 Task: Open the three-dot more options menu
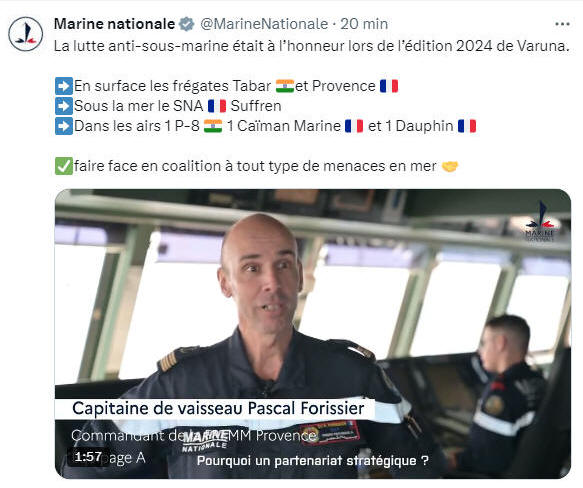[x=562, y=24]
